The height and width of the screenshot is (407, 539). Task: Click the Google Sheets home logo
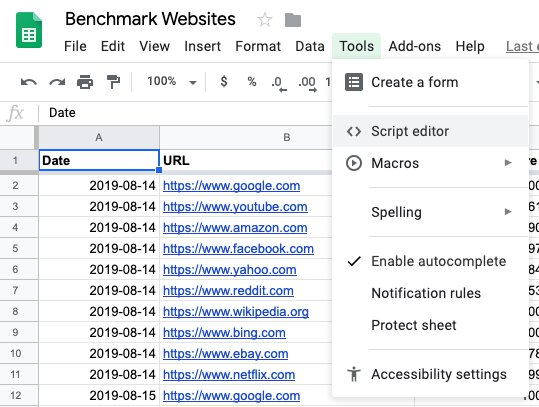click(29, 30)
